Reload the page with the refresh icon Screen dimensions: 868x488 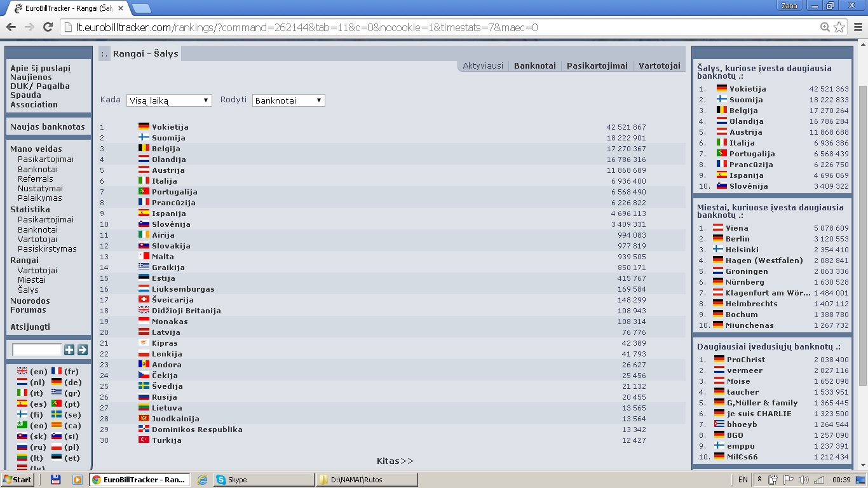tap(48, 27)
